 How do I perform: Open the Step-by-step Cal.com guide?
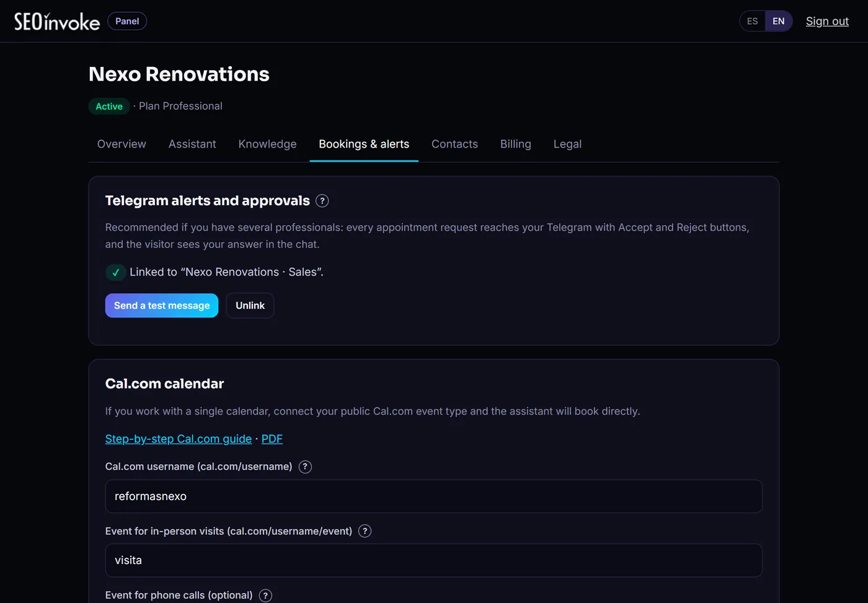click(179, 439)
